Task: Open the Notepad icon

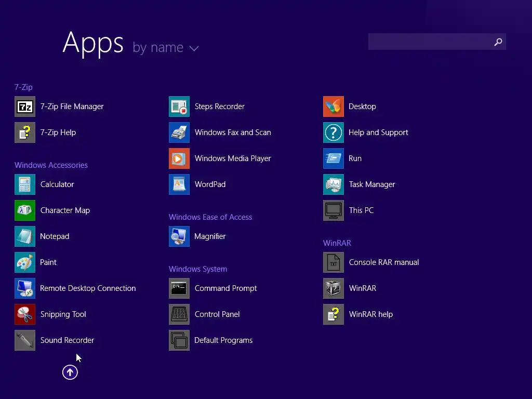Action: (25, 236)
